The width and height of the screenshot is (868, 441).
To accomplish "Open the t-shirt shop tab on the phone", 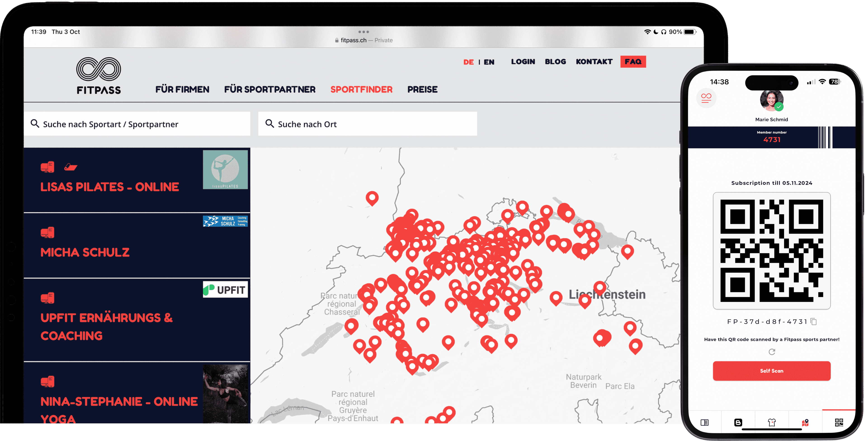I will coord(772,422).
